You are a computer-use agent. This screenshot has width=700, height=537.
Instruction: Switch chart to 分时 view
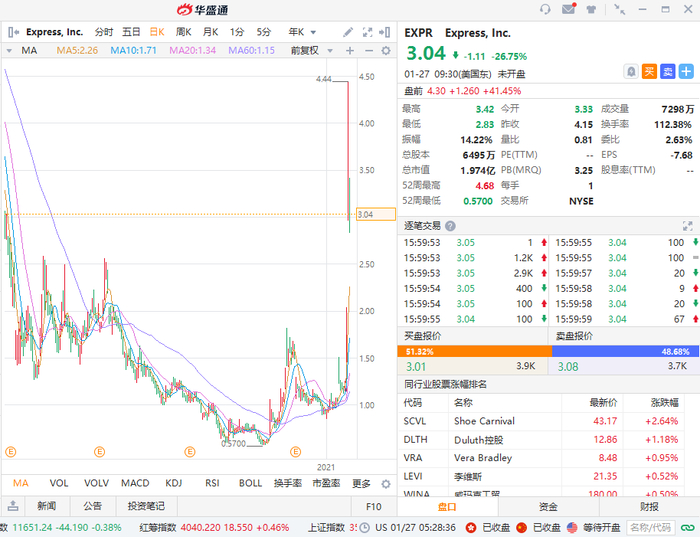(x=104, y=32)
